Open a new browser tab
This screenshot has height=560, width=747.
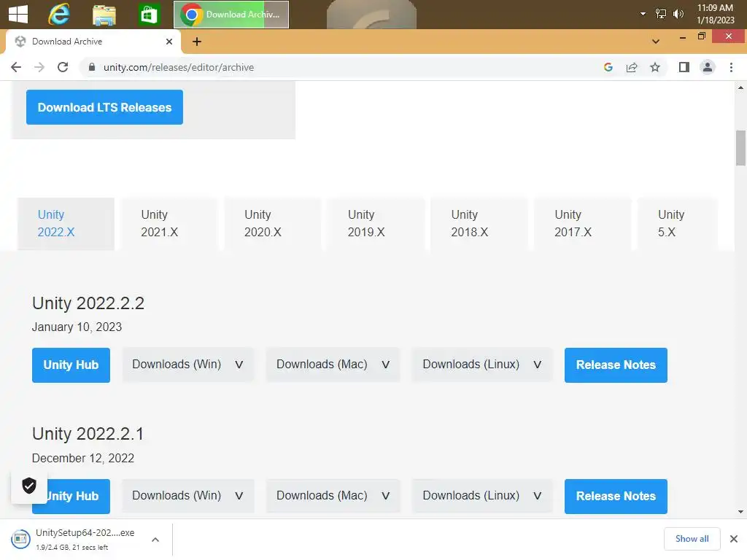coord(197,42)
